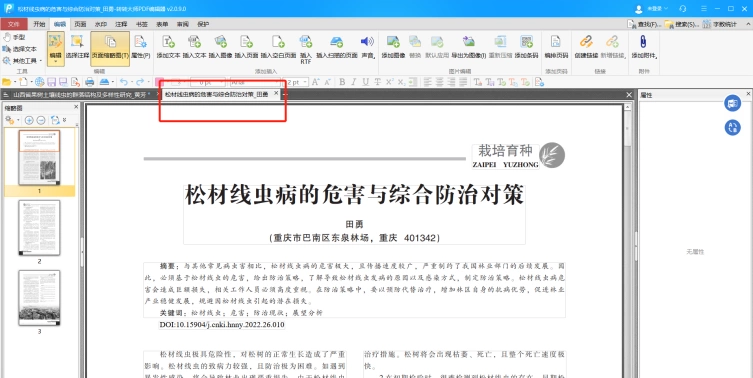The height and width of the screenshot is (378, 753).
Task: Select the 选择注释 annotation tool
Action: tap(77, 47)
